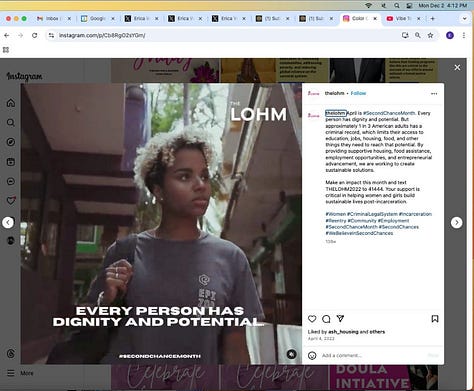Open Notifications heart in the sidebar
The height and width of the screenshot is (391, 474).
click(x=11, y=201)
